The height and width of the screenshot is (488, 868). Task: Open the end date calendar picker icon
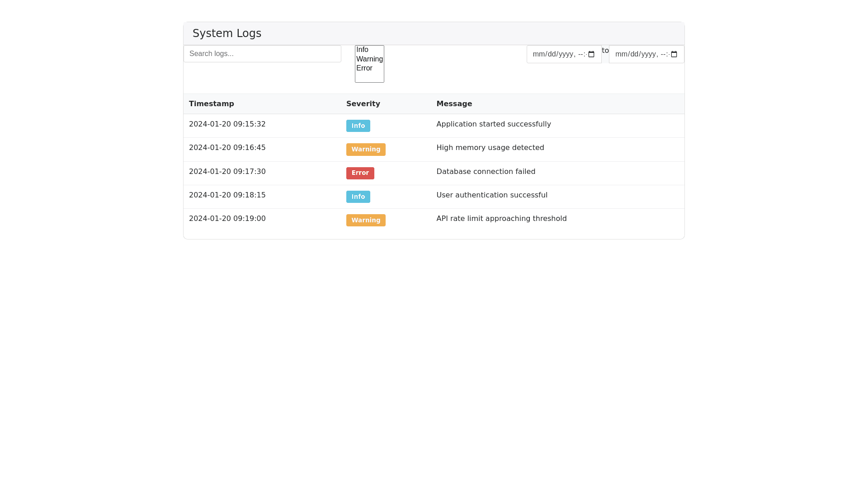(674, 54)
